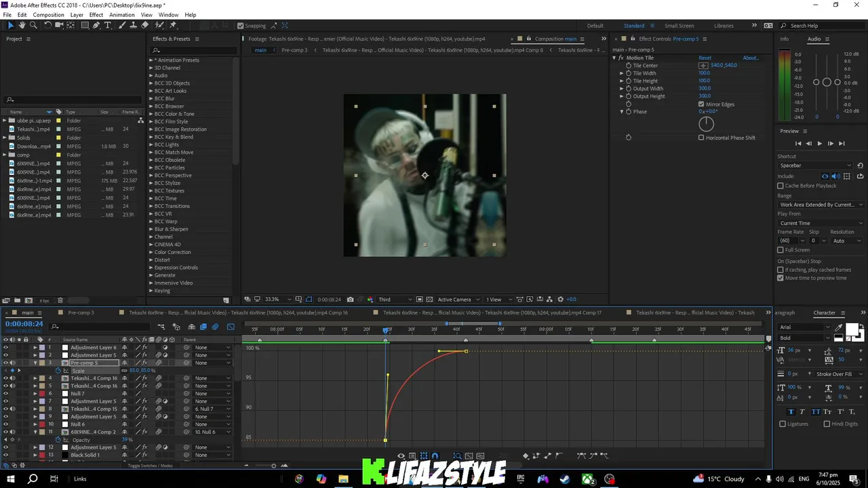
Task: Open the Active Camera view dropdown
Action: coord(458,300)
